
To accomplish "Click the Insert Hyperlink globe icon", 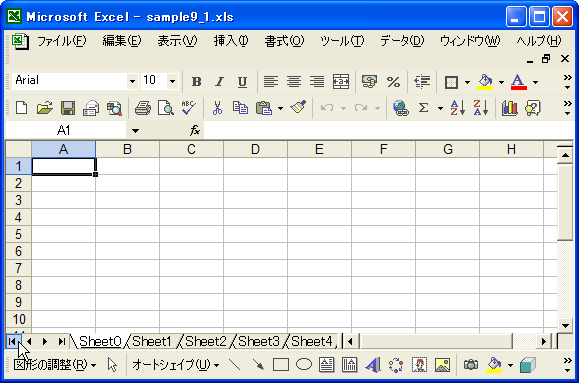I will (x=401, y=108).
